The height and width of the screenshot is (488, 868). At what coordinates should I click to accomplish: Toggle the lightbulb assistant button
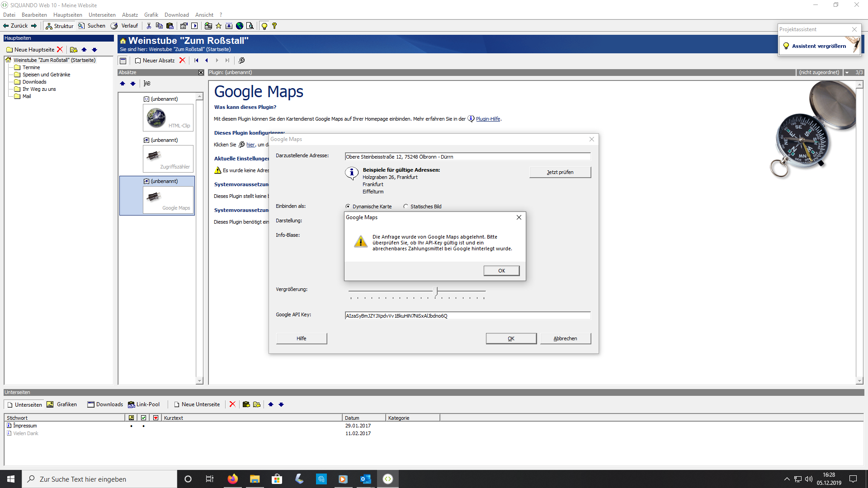pos(264,26)
